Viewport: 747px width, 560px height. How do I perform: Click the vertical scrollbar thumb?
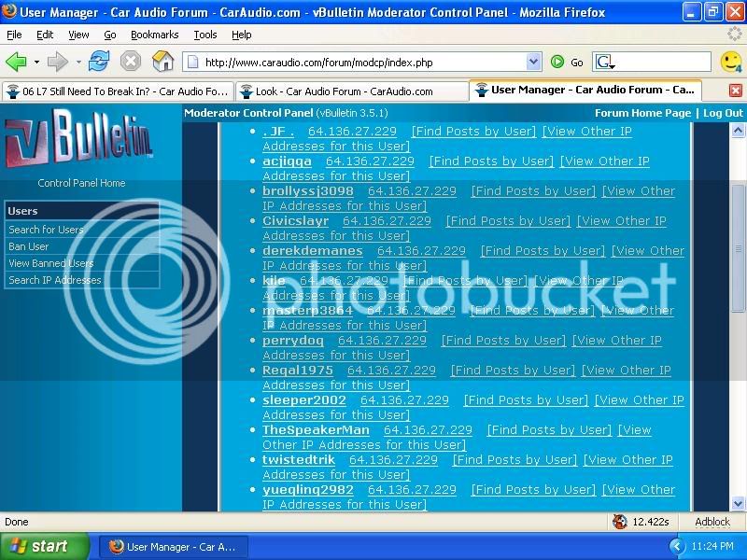pyautogui.click(x=738, y=248)
